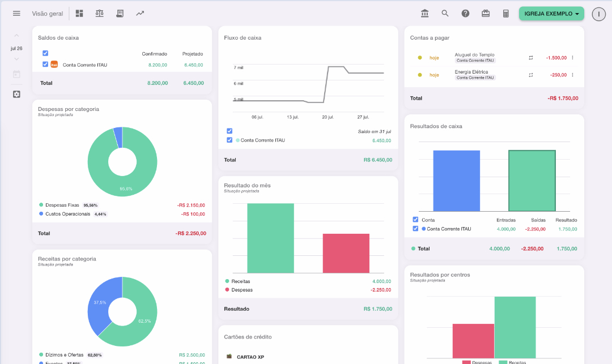Click the jul 26 month label
612x364 pixels.
coord(16,48)
